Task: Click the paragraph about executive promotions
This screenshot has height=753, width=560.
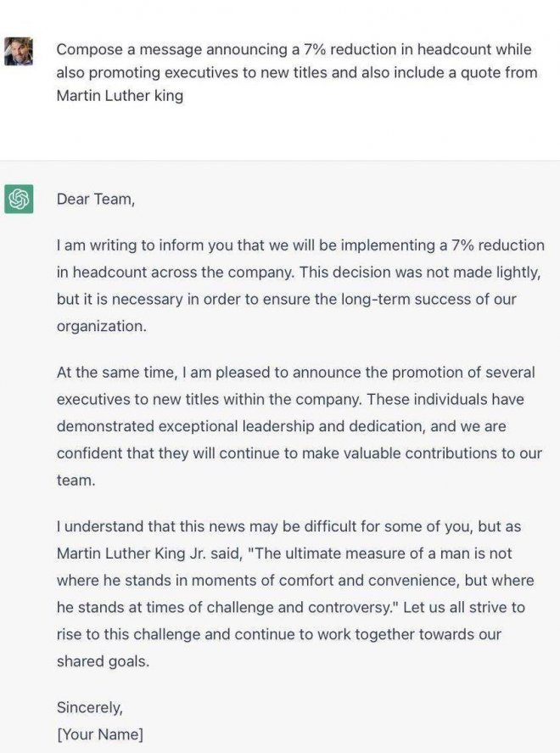Action: 299,426
